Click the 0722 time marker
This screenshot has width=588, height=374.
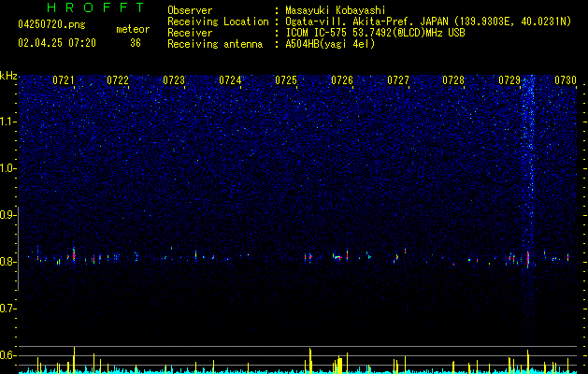pyautogui.click(x=118, y=80)
